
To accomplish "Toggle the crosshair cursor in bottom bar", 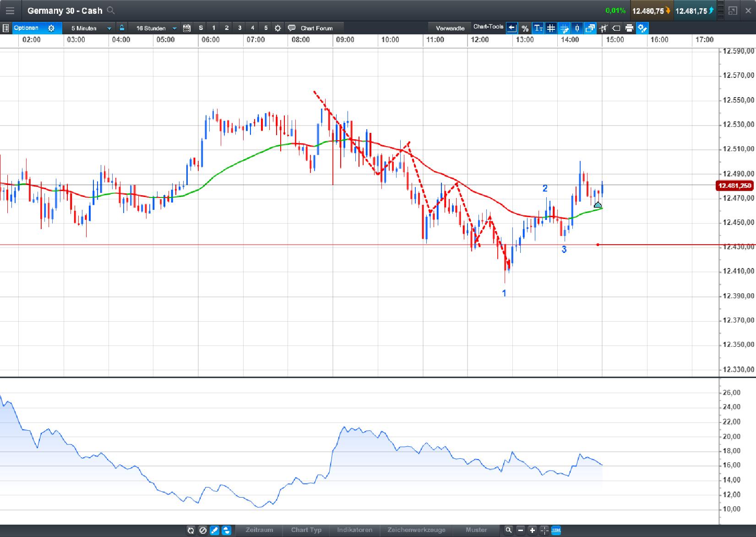I will (544, 530).
